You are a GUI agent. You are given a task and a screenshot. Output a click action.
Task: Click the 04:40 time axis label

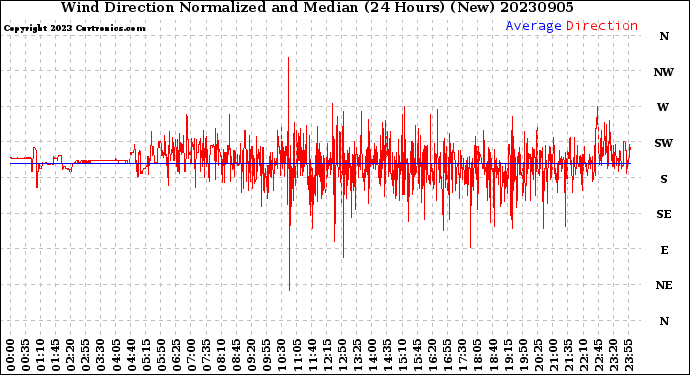pyautogui.click(x=131, y=355)
